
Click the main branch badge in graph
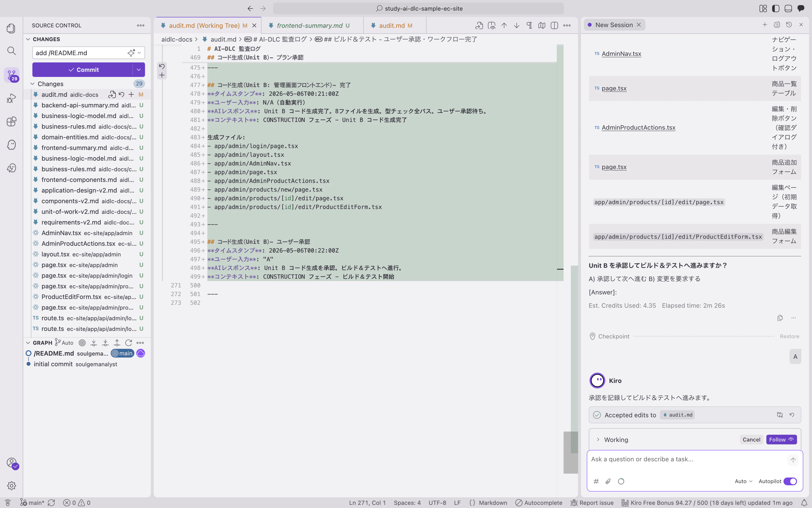[x=123, y=353]
